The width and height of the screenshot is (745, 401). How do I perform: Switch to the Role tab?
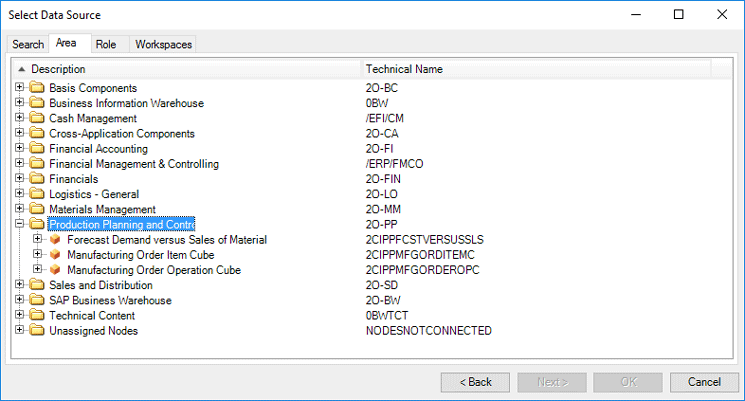click(x=106, y=44)
